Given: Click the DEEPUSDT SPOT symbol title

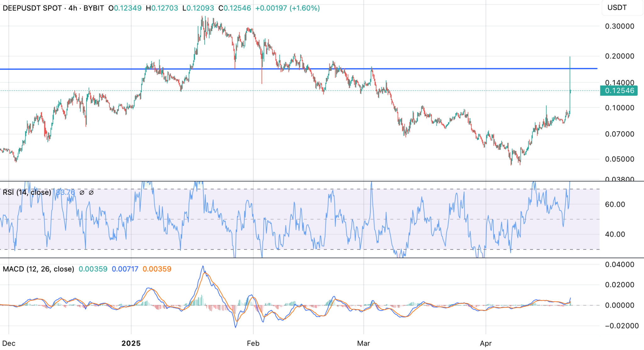Looking at the screenshot, I should point(32,8).
